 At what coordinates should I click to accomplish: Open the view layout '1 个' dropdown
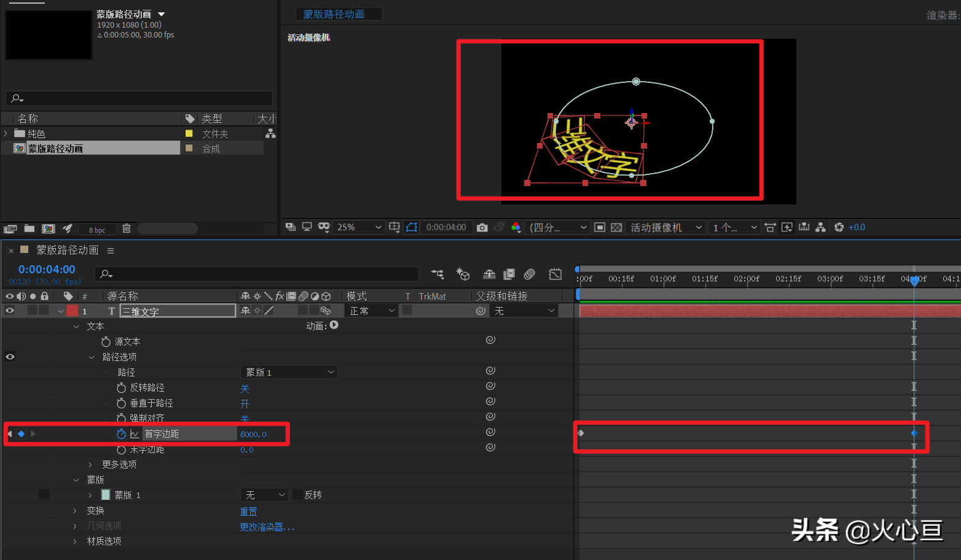[x=734, y=227]
